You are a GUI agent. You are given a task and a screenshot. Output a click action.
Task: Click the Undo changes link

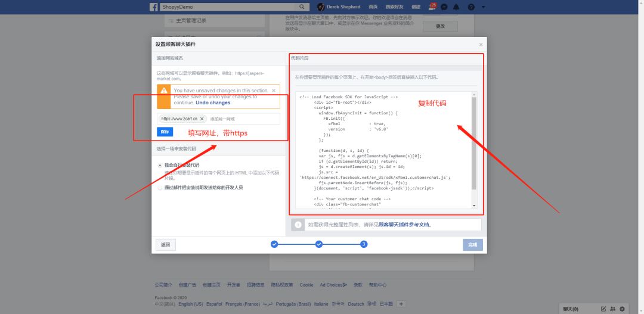pos(212,102)
